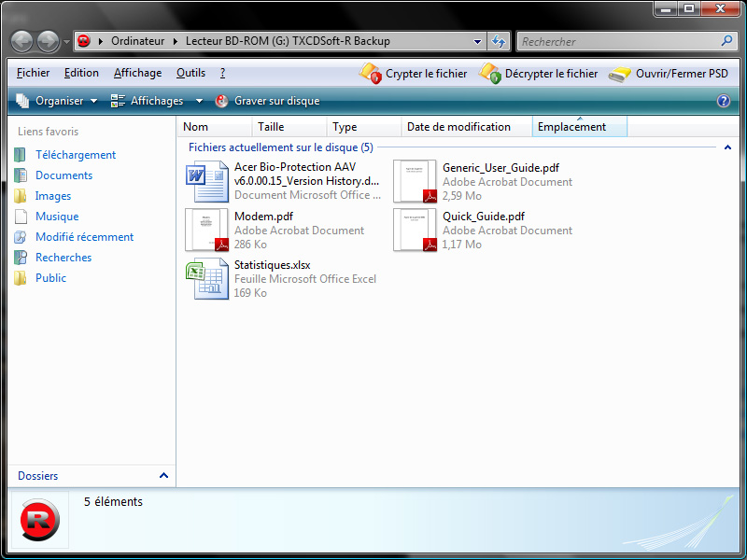Select the Quick_Guide.pdf thumbnail
The image size is (747, 560).
[415, 230]
